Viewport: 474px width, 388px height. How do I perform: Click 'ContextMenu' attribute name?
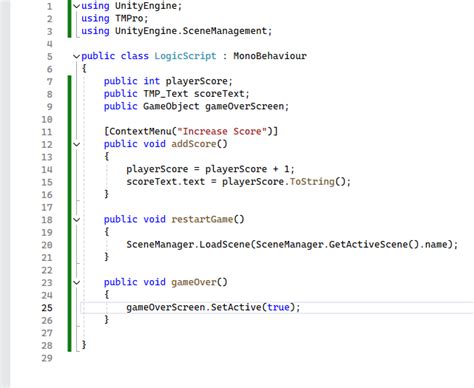[x=140, y=131]
